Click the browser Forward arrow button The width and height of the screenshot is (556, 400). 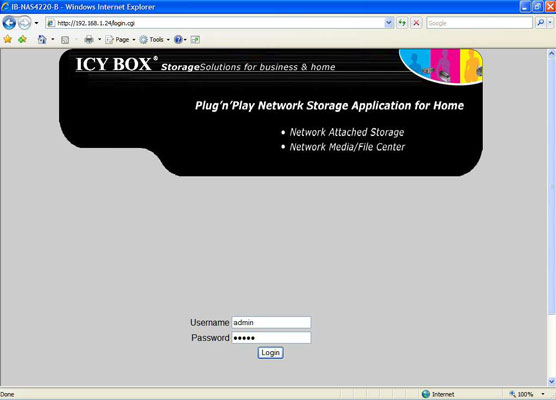point(24,23)
